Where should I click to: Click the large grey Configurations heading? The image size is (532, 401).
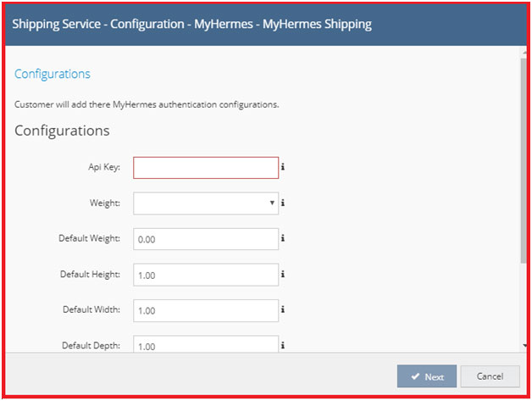tap(62, 131)
